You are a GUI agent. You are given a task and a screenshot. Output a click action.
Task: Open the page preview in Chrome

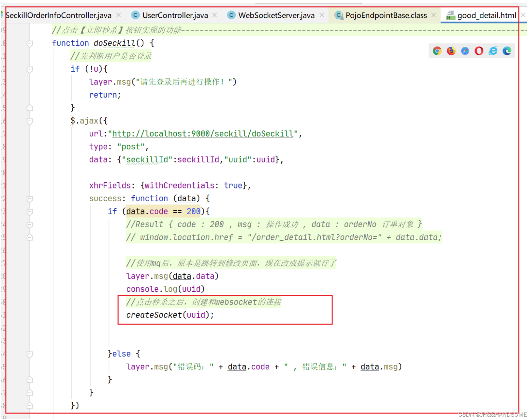[x=437, y=51]
